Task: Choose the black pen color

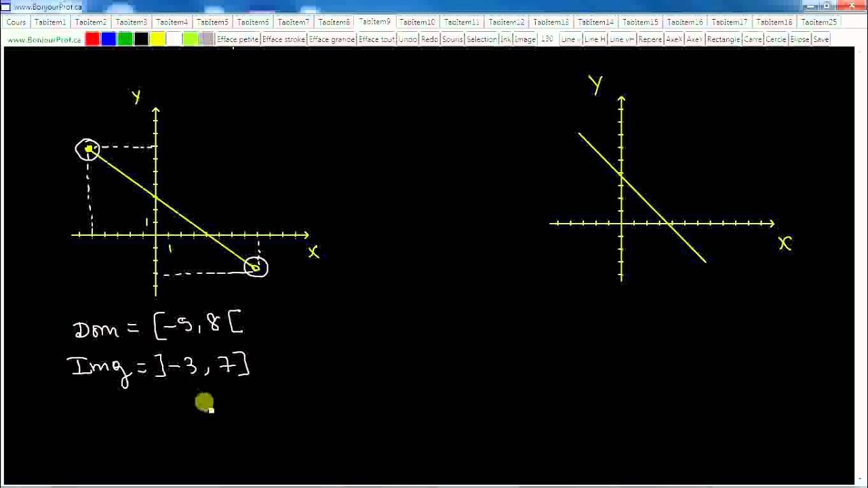Action: (x=141, y=39)
